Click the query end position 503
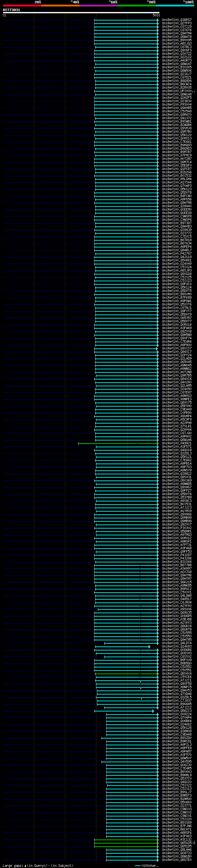Viewport: 197px width, 868px height. point(155,15)
